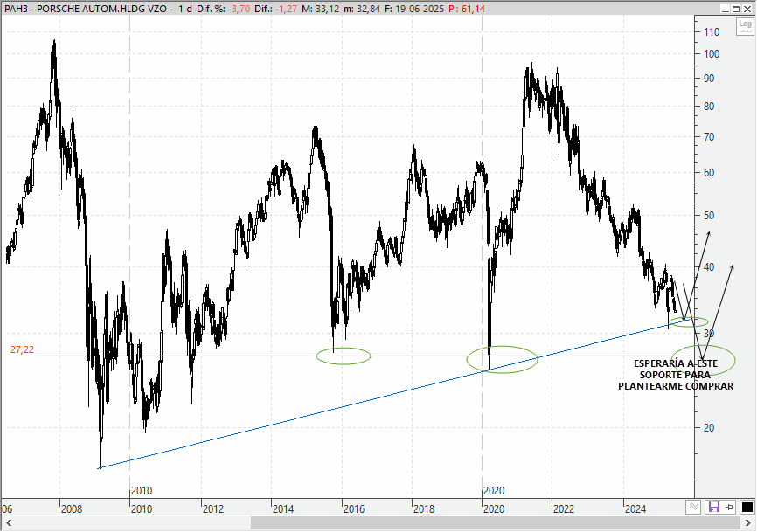Click the '1 d' timeframe label

coord(185,9)
